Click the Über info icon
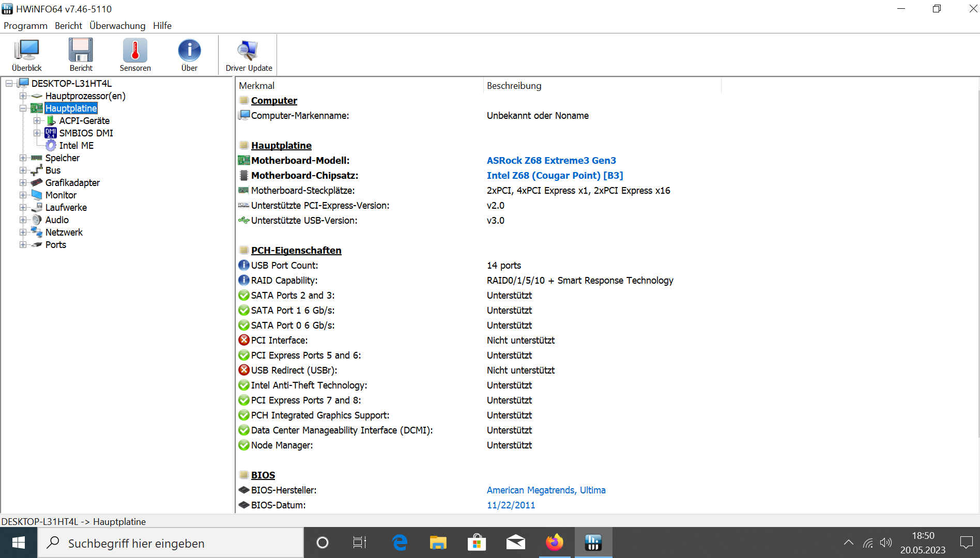Viewport: 980px width, 558px height. coord(190,55)
